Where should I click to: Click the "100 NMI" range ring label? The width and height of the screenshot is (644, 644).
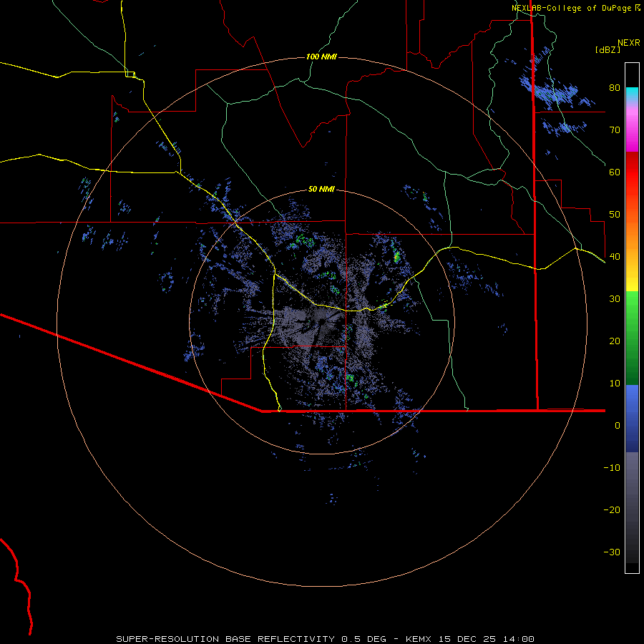(x=321, y=57)
